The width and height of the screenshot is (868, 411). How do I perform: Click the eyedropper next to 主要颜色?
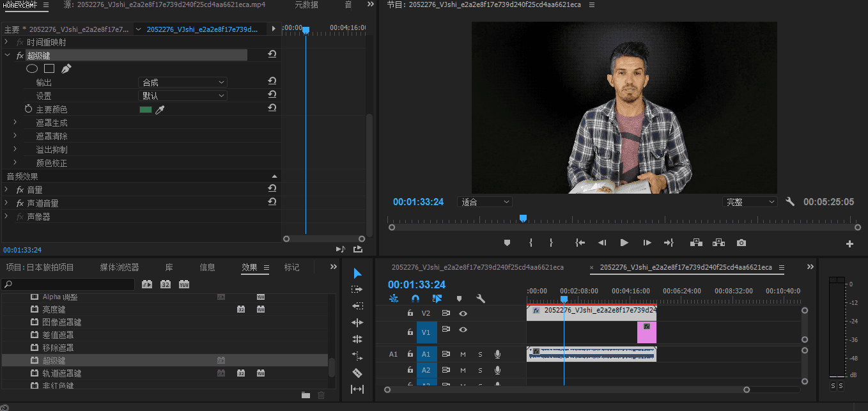(x=160, y=110)
